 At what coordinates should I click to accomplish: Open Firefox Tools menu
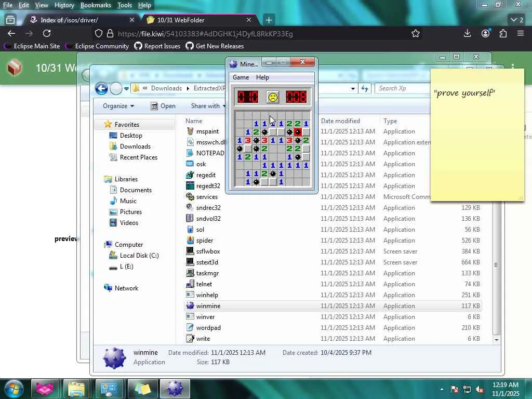(124, 5)
